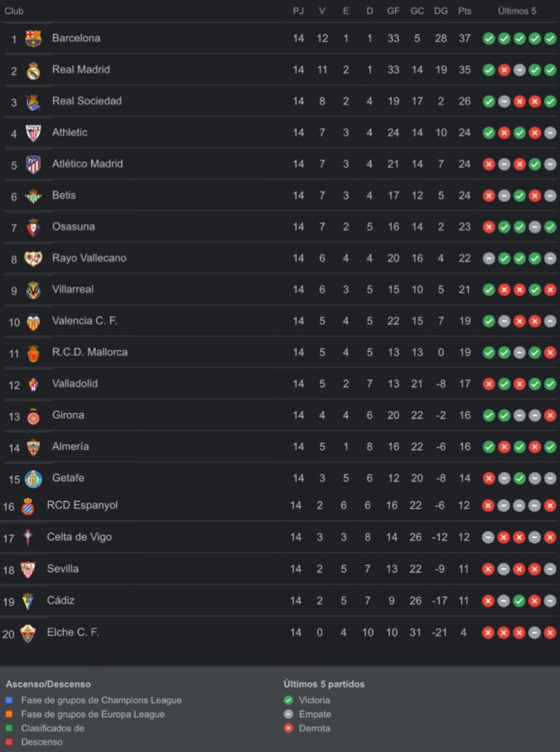Click the RCD Espanyol club crest

point(28,506)
